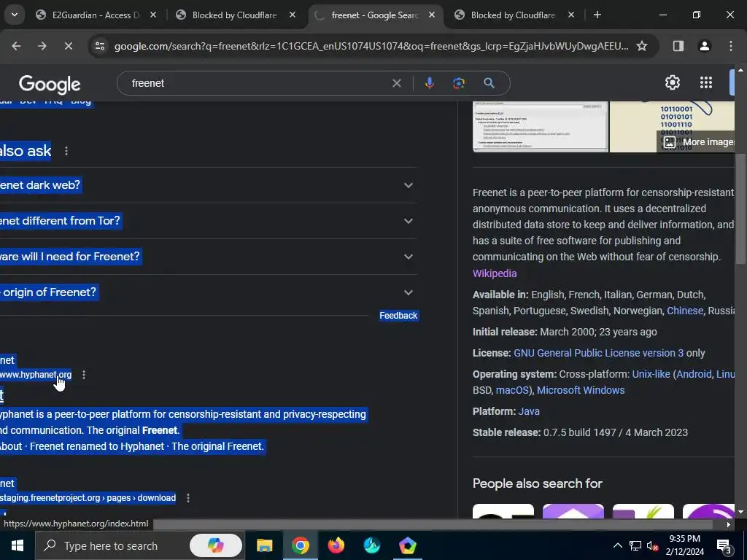Click the horizontal scrollbar right arrow
The image size is (747, 560).
729,524
